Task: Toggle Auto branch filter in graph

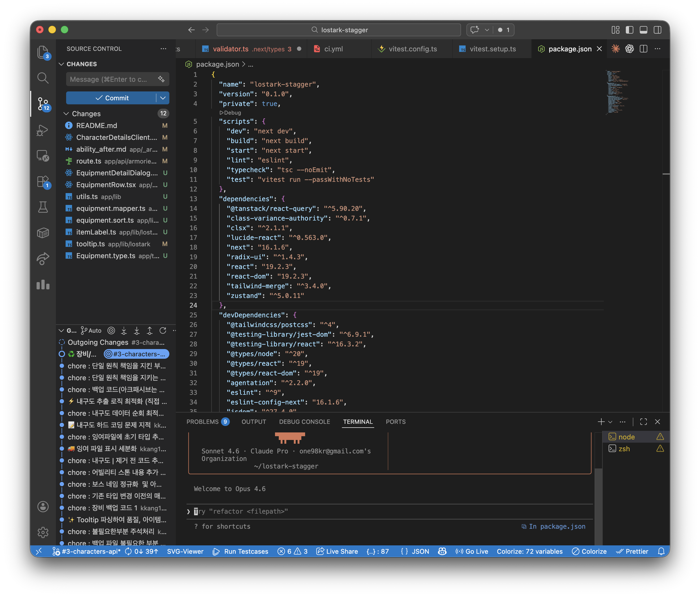Action: click(91, 331)
